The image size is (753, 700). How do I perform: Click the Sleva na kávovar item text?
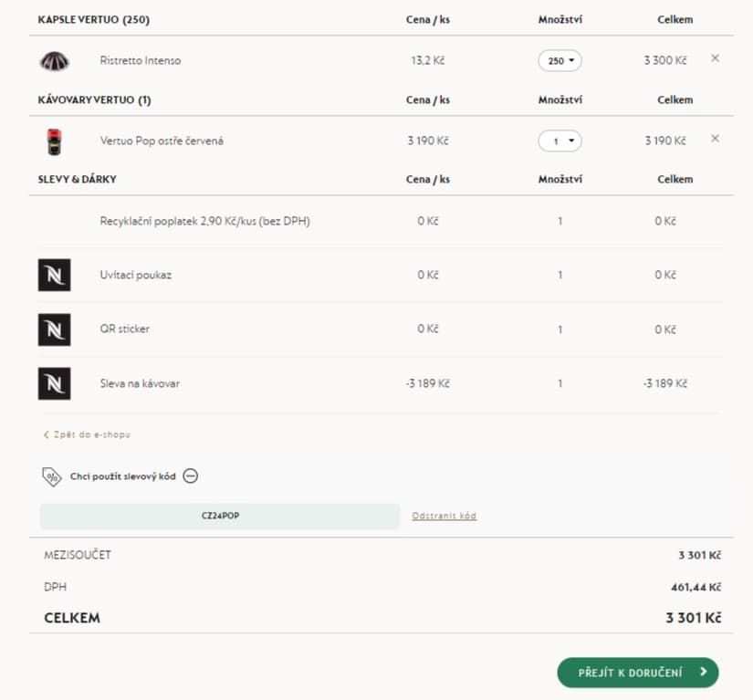[140, 383]
